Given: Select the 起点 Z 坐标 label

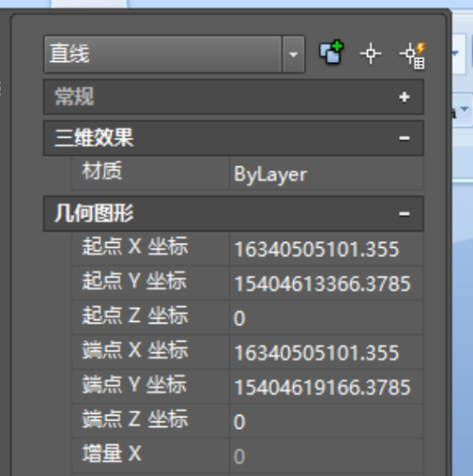Looking at the screenshot, I should pos(135,315).
